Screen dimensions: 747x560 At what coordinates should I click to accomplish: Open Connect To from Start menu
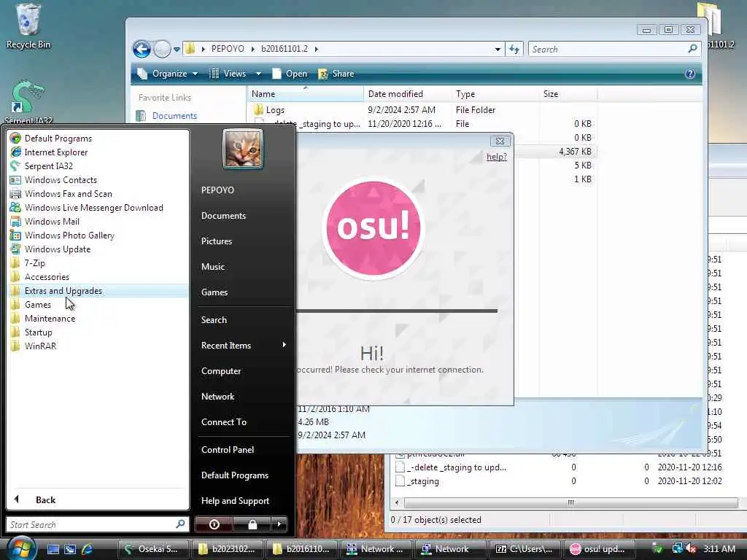[224, 422]
